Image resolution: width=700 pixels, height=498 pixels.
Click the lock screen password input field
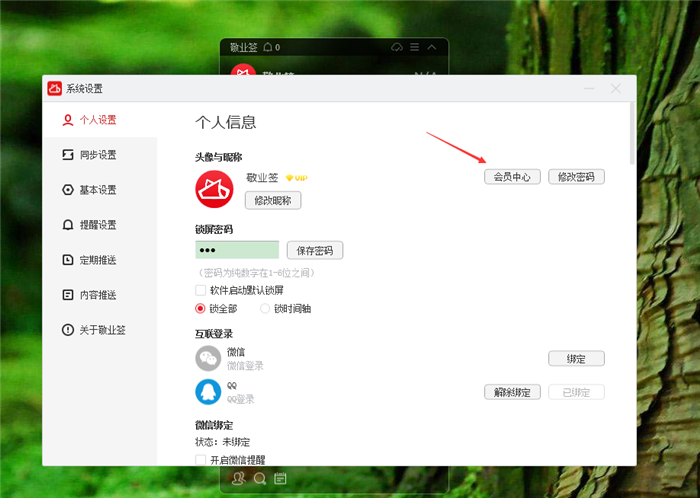tap(237, 250)
